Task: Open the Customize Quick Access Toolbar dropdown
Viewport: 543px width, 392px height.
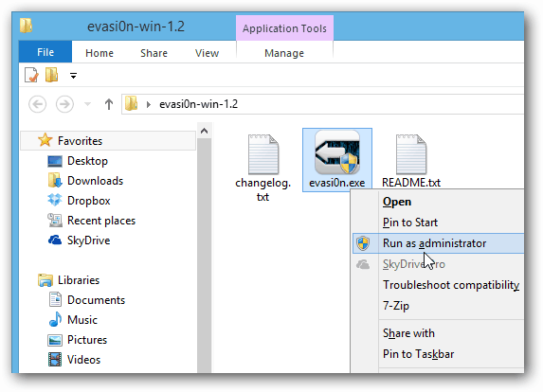Action: (x=73, y=76)
